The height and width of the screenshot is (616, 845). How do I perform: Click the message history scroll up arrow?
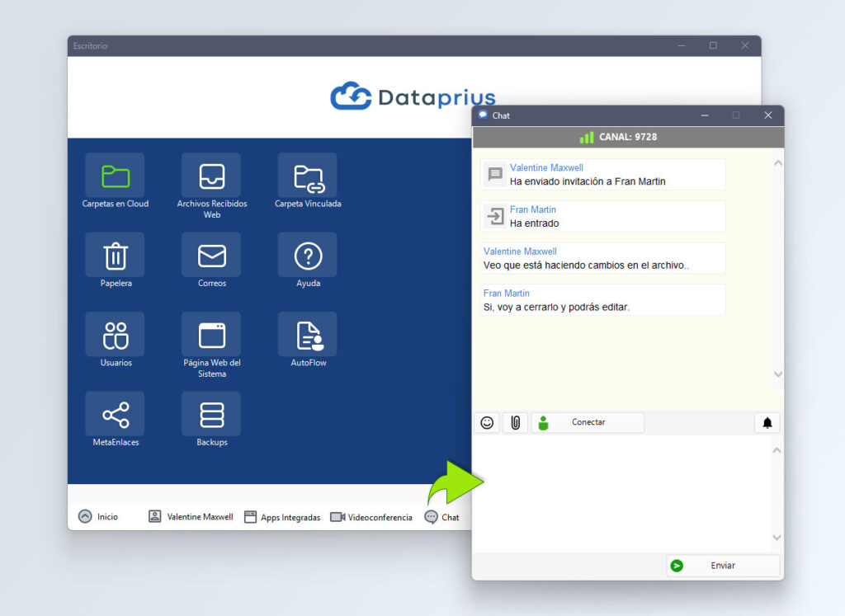(778, 163)
